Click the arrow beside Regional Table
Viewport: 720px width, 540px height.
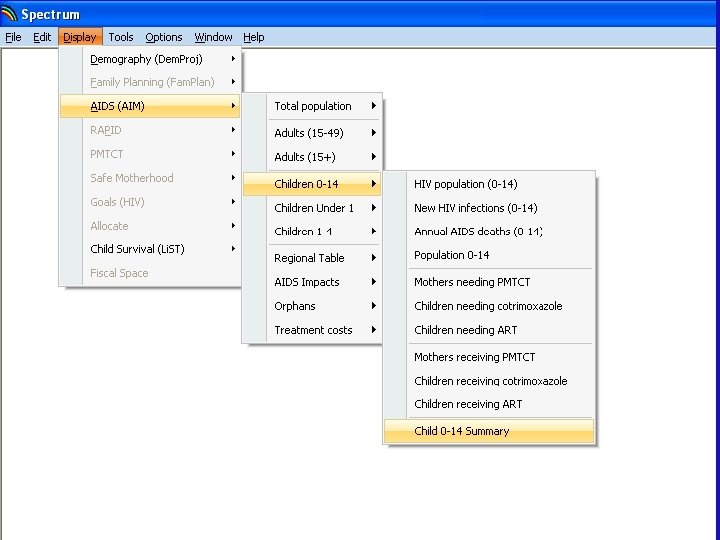point(374,258)
